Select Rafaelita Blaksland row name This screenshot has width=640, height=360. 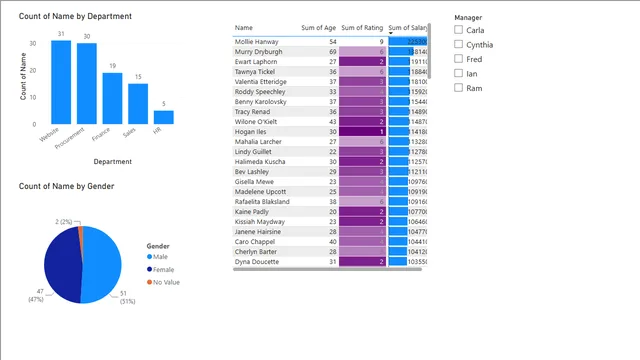coord(262,202)
